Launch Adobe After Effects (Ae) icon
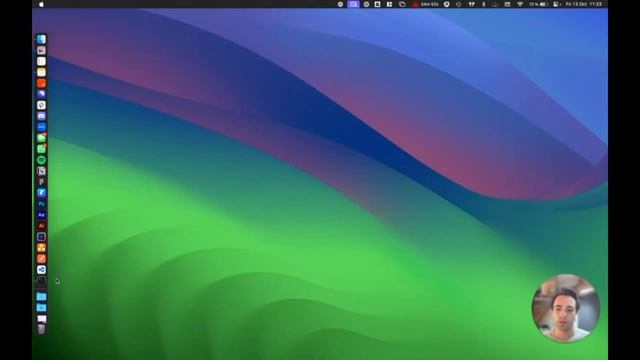The width and height of the screenshot is (640, 360). click(x=41, y=215)
